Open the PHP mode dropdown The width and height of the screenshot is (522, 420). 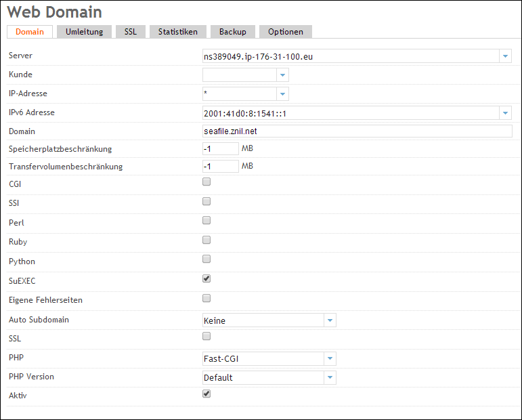point(330,358)
